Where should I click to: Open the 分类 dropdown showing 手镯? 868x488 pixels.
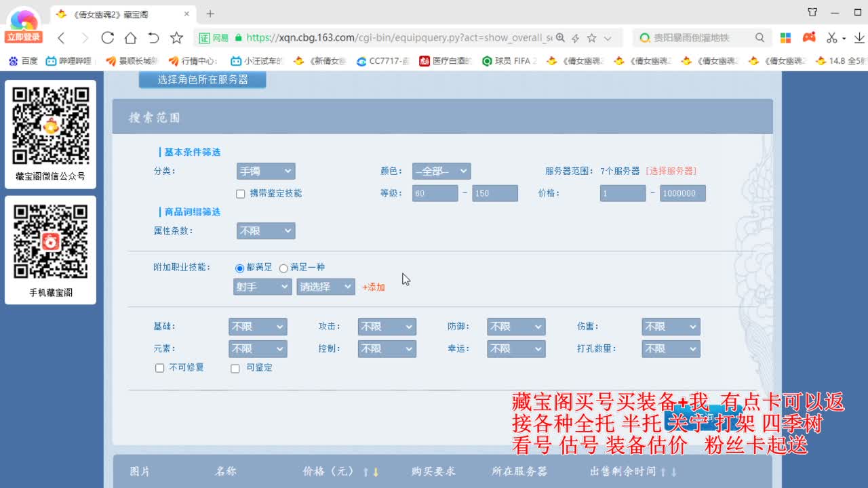tap(265, 171)
